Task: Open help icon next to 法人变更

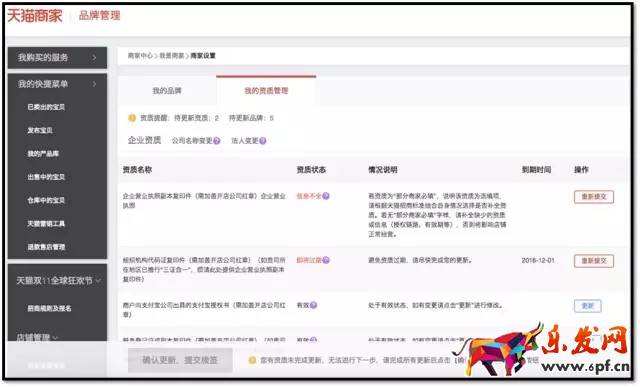Action: pos(263,141)
